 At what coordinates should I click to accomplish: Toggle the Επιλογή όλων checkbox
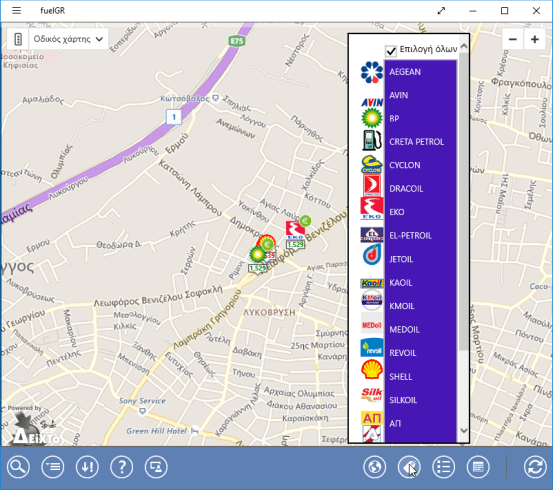(x=391, y=50)
